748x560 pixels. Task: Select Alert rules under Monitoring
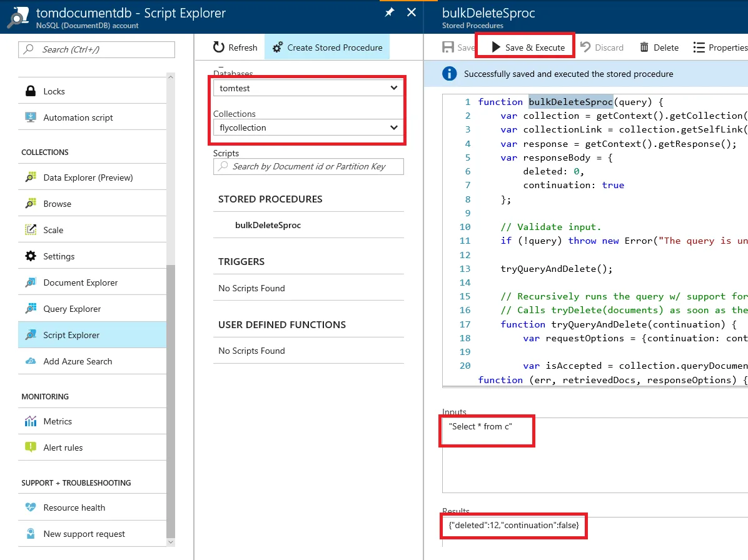92,447
